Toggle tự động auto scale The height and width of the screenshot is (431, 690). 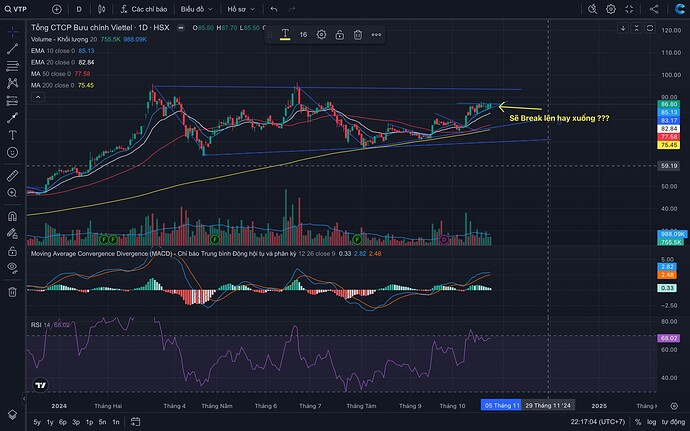(x=671, y=422)
